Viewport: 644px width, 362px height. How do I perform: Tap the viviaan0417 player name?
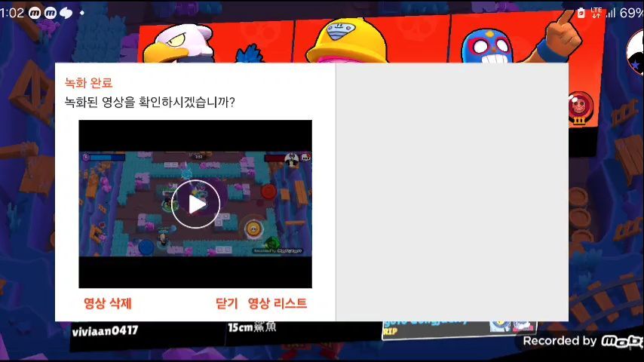(105, 330)
